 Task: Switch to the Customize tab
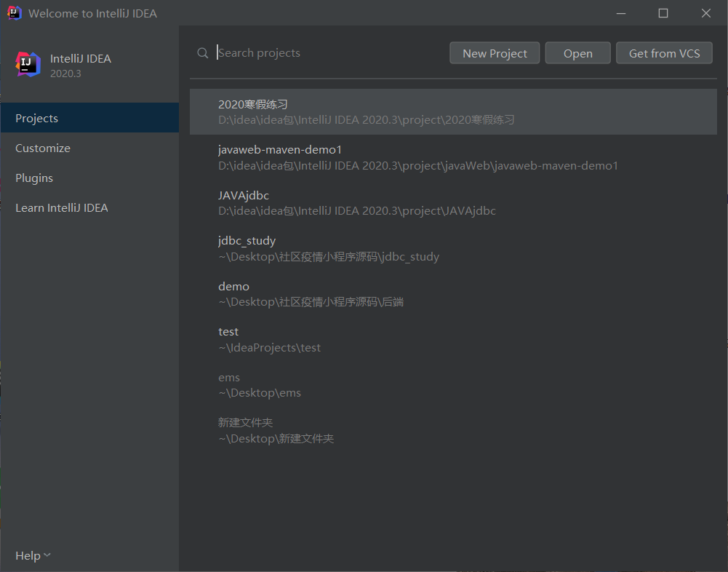(89, 148)
